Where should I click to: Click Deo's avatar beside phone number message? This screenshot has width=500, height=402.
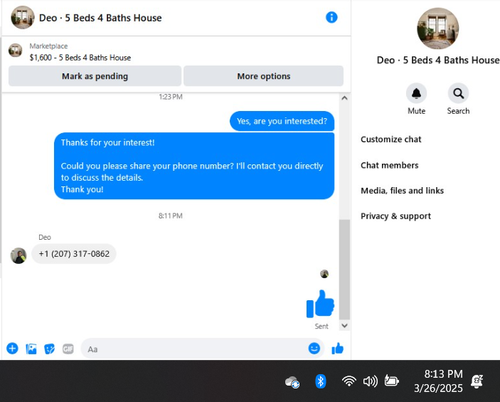tap(19, 256)
